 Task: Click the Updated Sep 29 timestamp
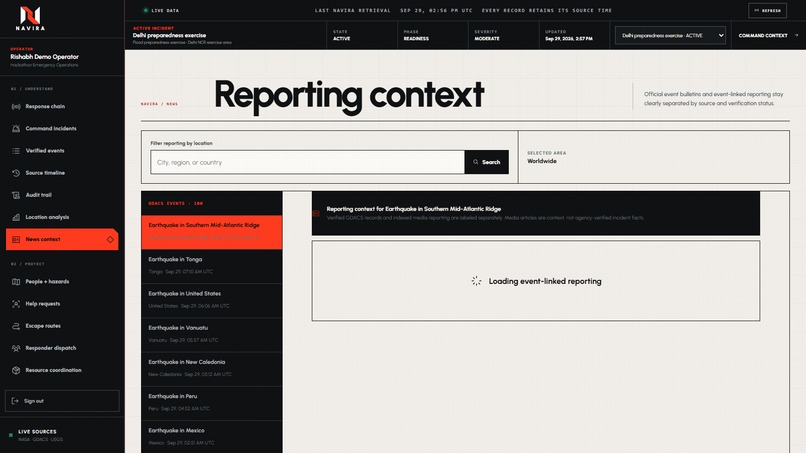(569, 39)
